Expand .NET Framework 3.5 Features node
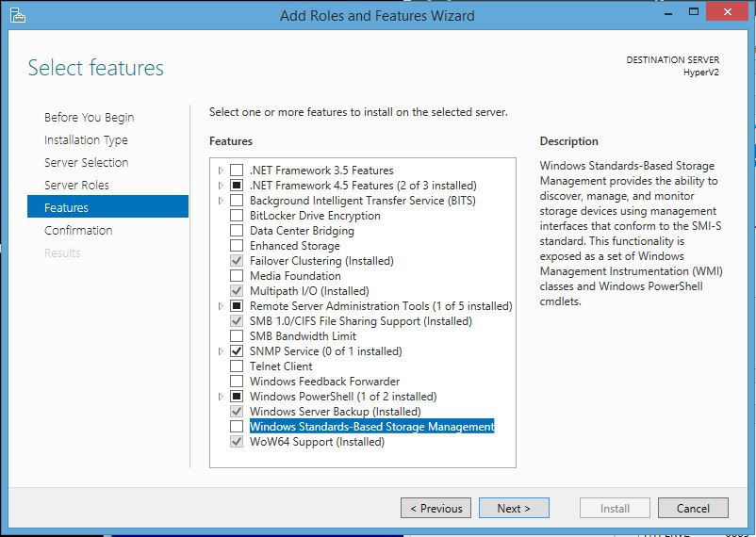This screenshot has width=756, height=537. [x=222, y=171]
